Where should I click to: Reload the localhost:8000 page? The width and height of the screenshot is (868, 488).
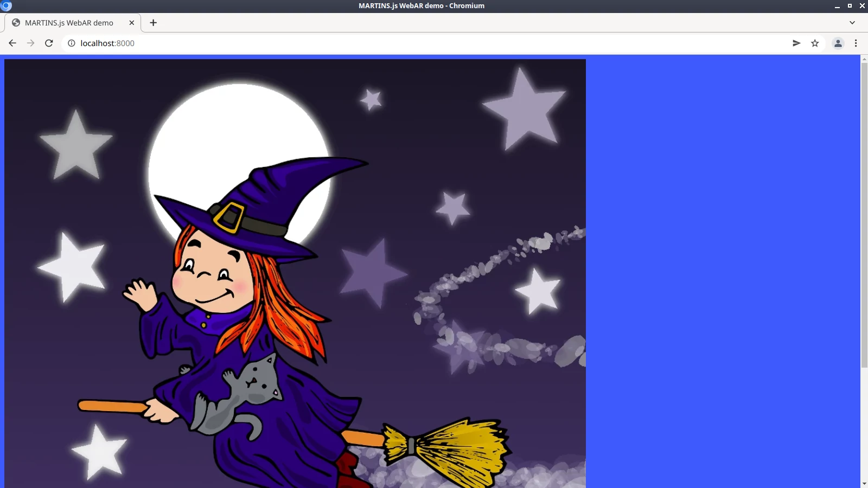[x=49, y=43]
